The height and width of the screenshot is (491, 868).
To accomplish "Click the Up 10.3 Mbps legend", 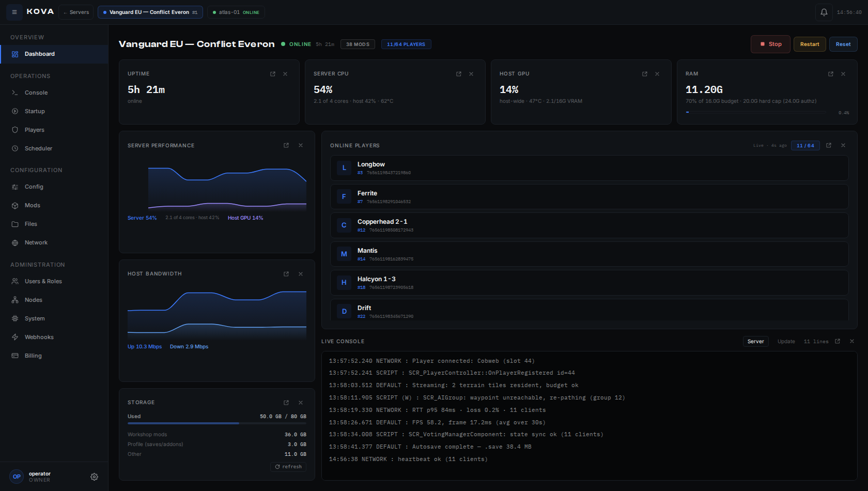I will pyautogui.click(x=145, y=347).
